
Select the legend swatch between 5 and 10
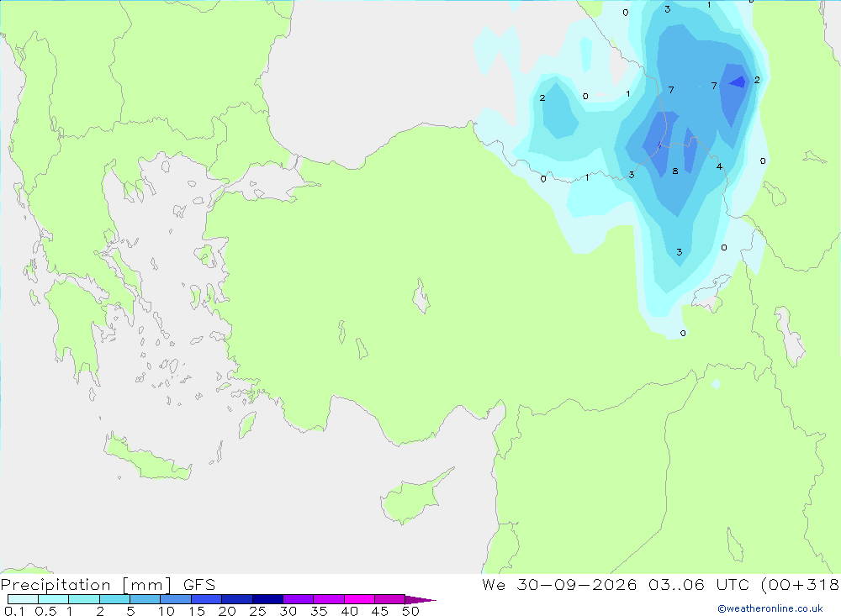[x=145, y=599]
